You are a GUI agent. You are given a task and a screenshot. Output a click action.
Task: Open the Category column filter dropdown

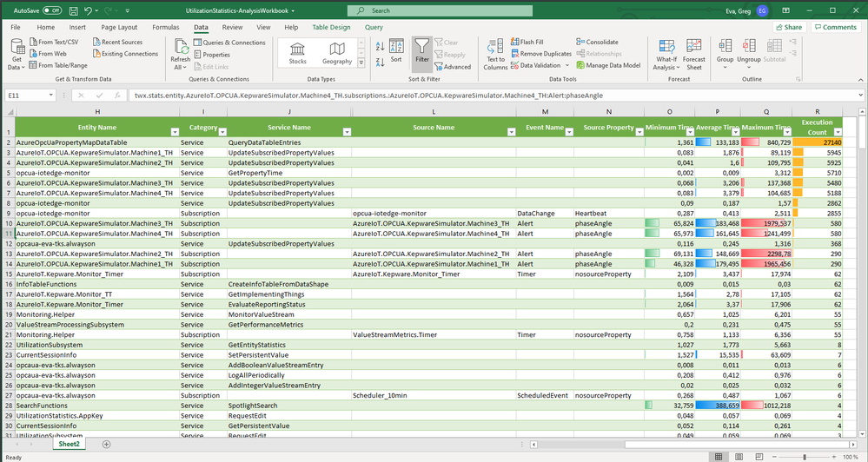[x=222, y=132]
